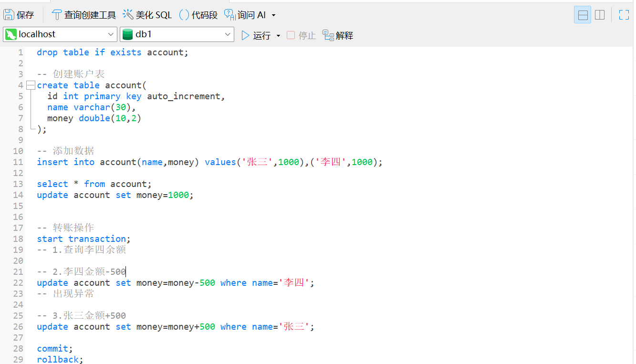Click the line "update account set money=1000;"
636x364 pixels.
pyautogui.click(x=115, y=195)
